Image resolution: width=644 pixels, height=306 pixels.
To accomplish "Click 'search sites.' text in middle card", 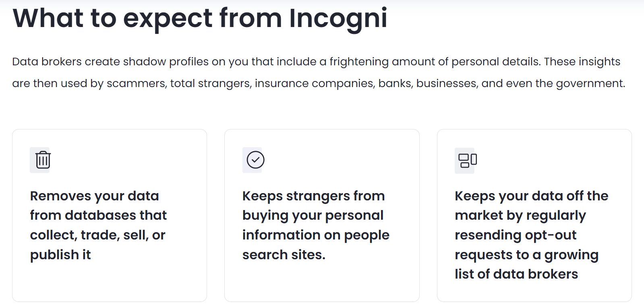I will point(284,255).
